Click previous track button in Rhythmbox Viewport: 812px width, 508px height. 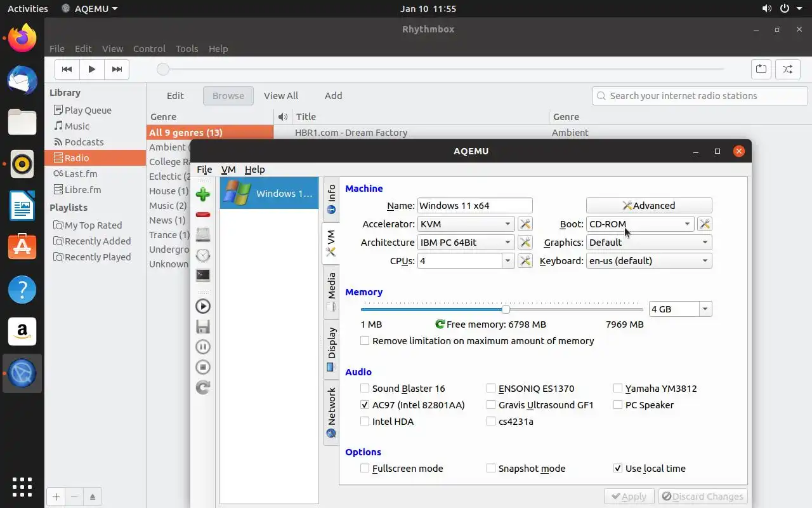[x=67, y=69]
